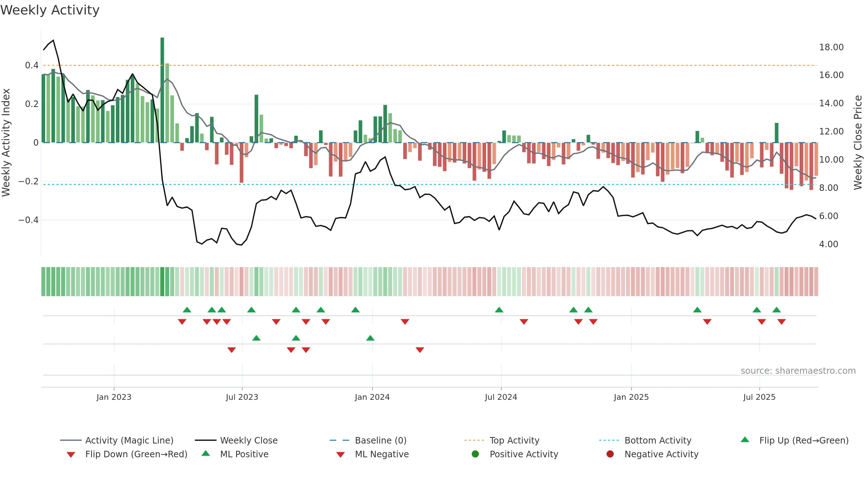Click the Weekly Activity Index axis title

pos(6,142)
